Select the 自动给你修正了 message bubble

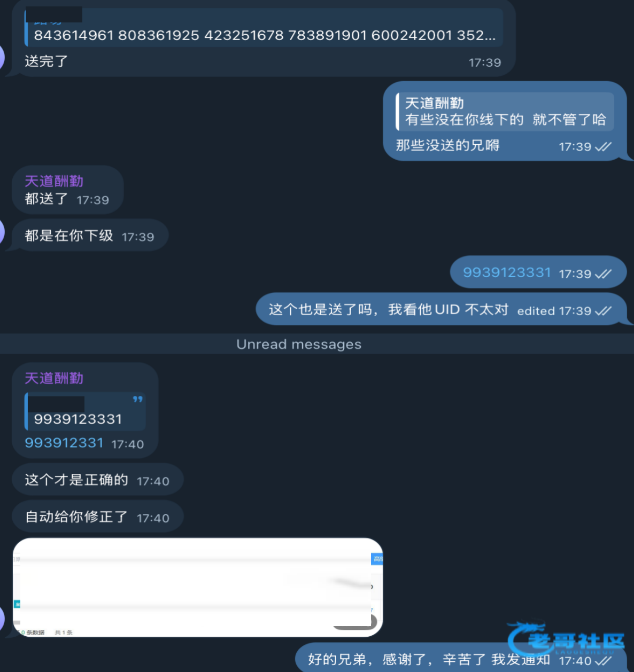click(97, 517)
